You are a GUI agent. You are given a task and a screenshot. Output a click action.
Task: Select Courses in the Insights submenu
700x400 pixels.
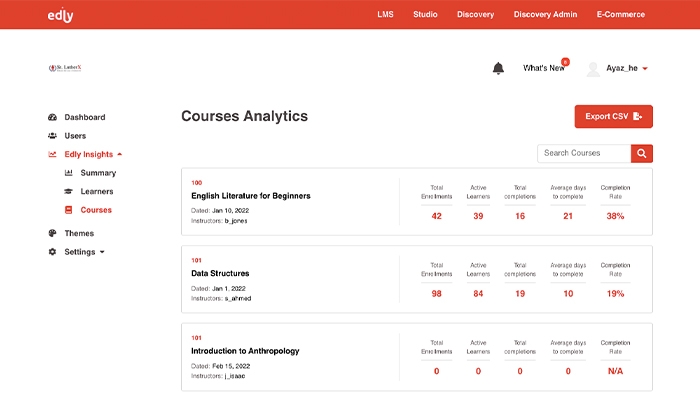pyautogui.click(x=96, y=210)
